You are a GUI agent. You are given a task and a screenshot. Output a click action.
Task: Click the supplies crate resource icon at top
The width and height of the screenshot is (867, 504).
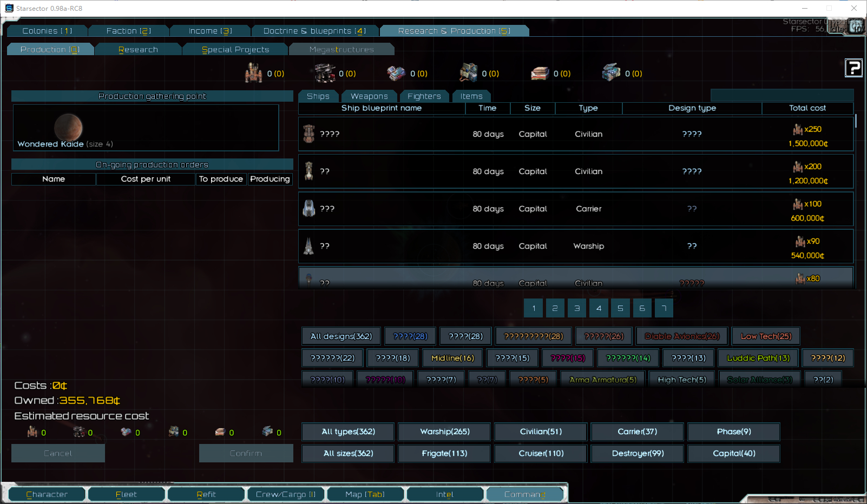coord(611,72)
